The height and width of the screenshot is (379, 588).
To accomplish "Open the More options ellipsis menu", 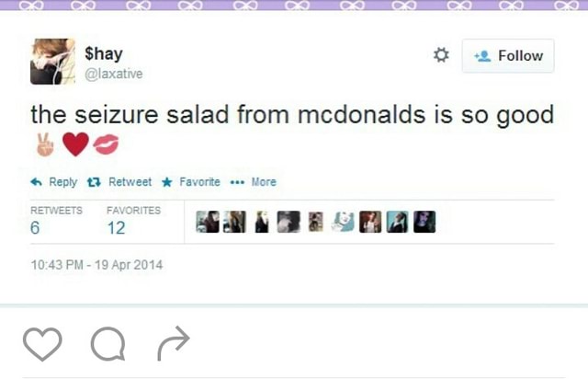I will (x=254, y=182).
